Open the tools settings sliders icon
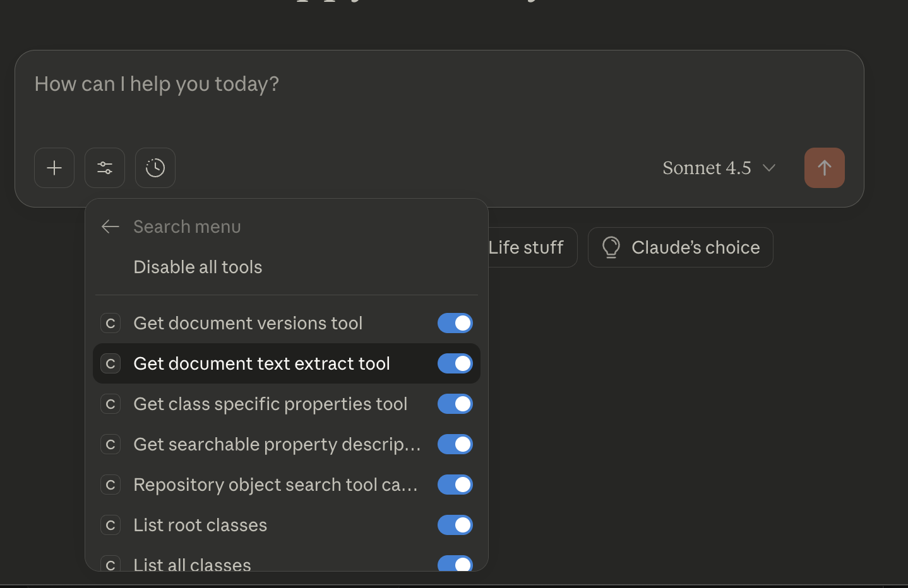The image size is (908, 588). (104, 168)
